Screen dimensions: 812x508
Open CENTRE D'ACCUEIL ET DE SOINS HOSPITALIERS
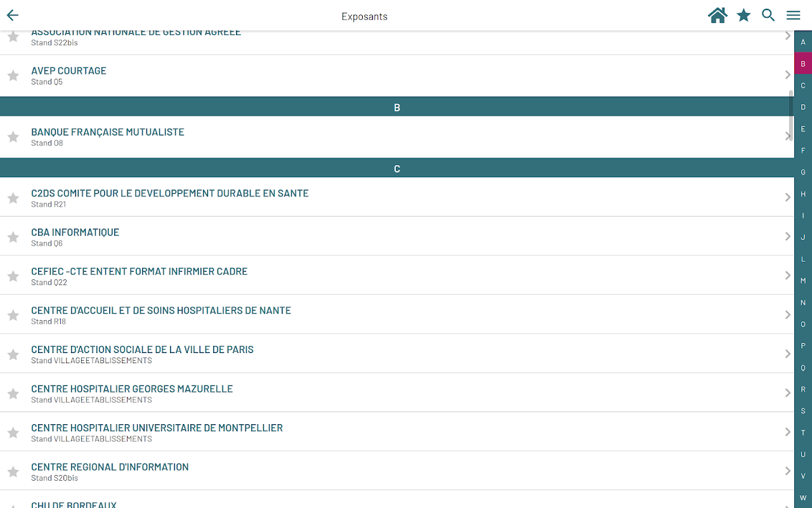point(397,314)
